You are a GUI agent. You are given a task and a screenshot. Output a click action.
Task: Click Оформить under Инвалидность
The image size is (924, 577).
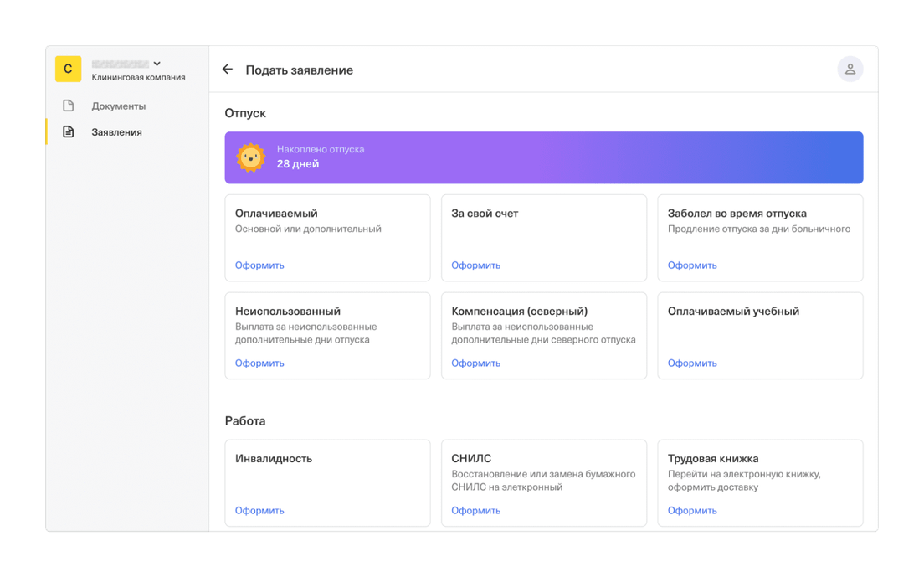[259, 510]
